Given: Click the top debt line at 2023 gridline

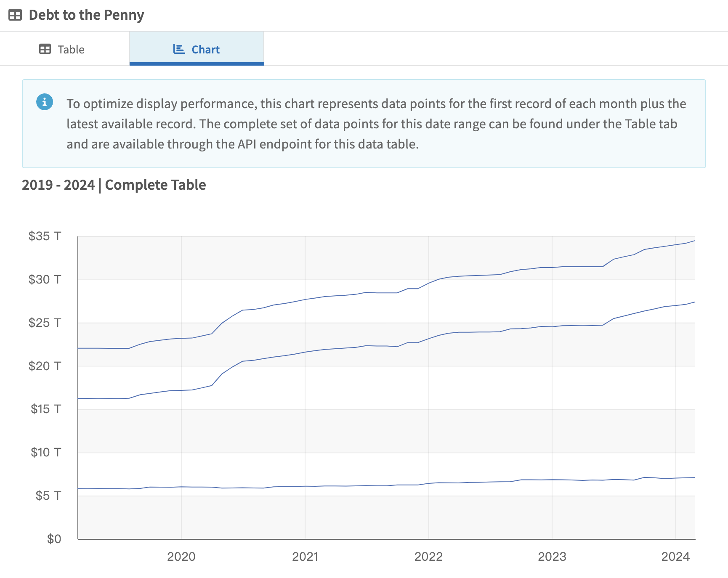Looking at the screenshot, I should 552,268.
